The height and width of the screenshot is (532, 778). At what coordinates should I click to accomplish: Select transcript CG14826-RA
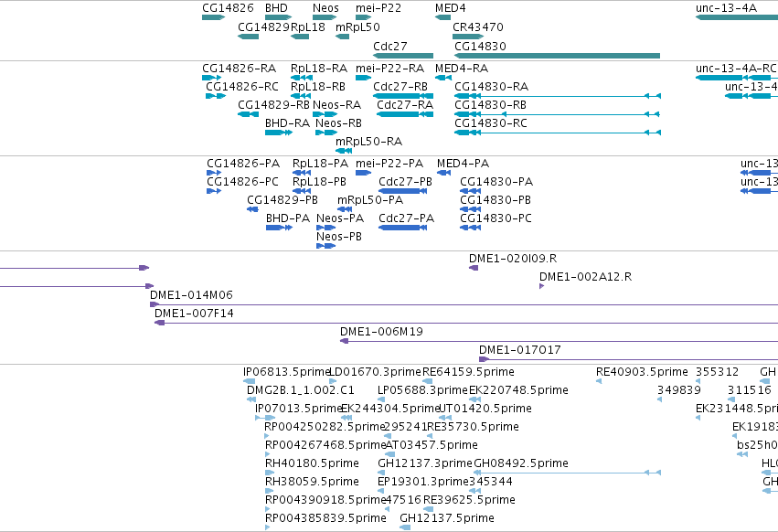pyautogui.click(x=212, y=78)
